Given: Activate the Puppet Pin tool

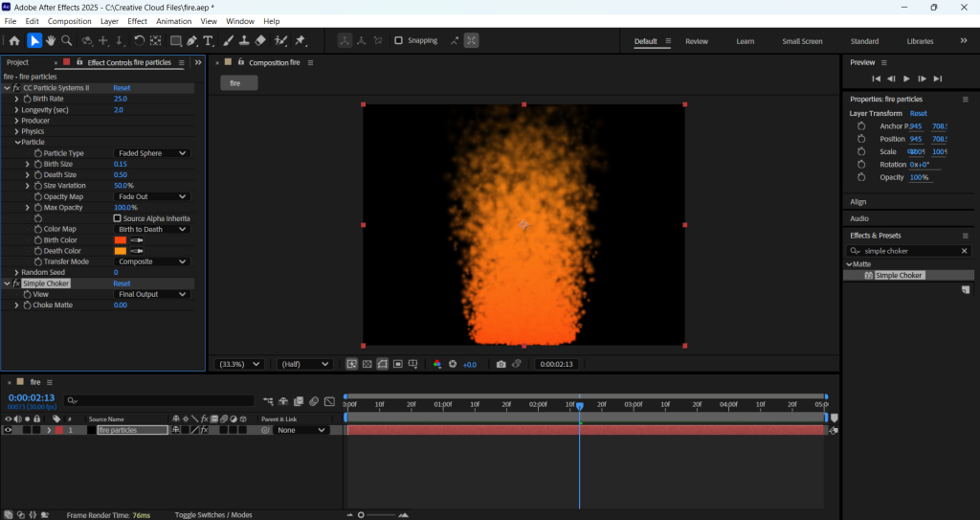Looking at the screenshot, I should (x=300, y=41).
